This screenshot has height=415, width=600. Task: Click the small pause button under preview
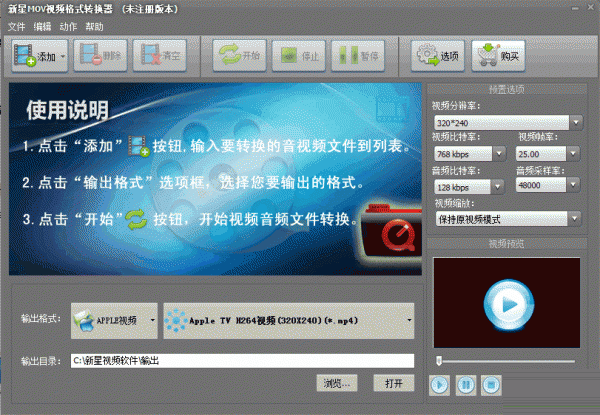[x=466, y=385]
